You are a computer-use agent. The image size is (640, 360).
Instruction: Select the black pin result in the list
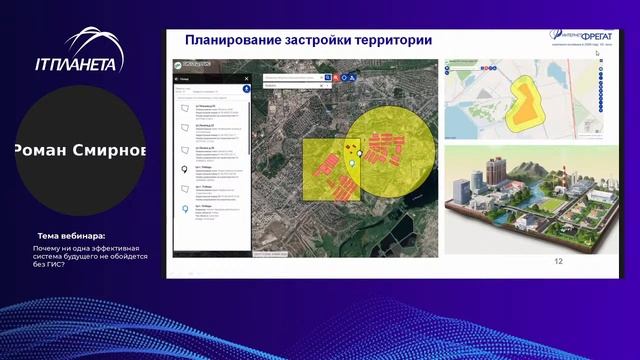212,173
